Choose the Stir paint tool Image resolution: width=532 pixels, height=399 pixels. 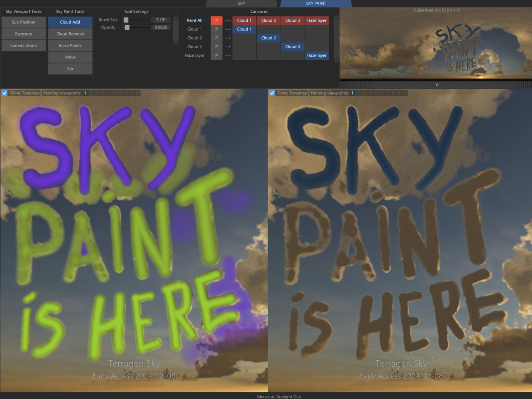[70, 69]
